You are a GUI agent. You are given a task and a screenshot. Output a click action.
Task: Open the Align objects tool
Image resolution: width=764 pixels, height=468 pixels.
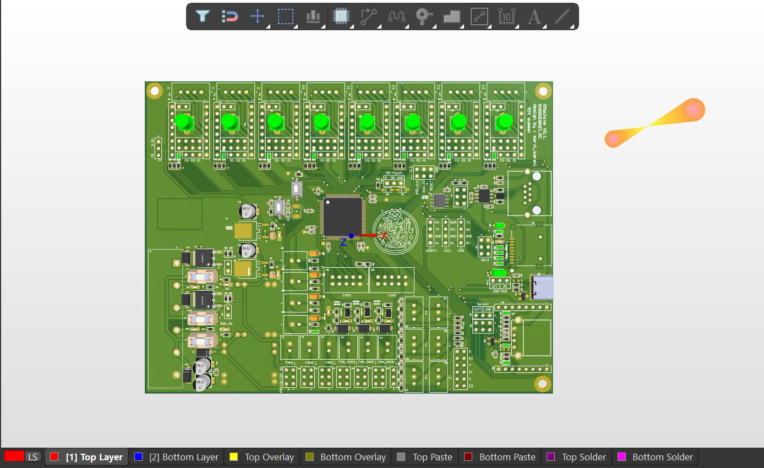pyautogui.click(x=313, y=17)
